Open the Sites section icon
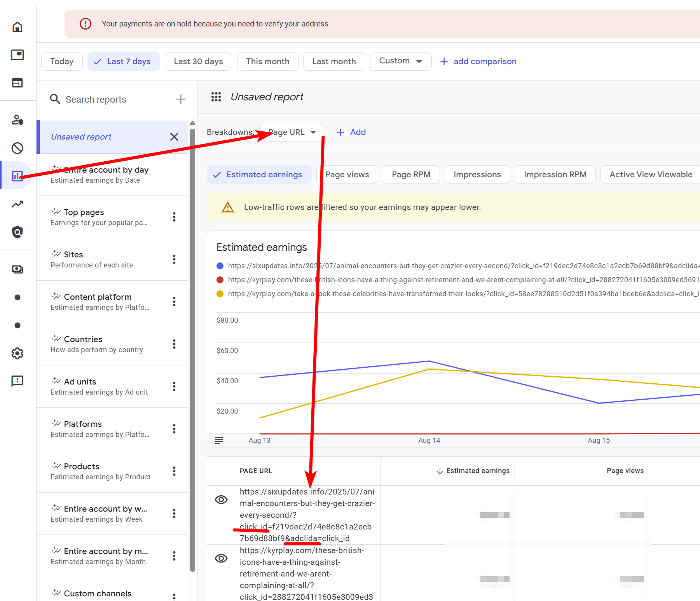This screenshot has height=601, width=700. coord(17,82)
